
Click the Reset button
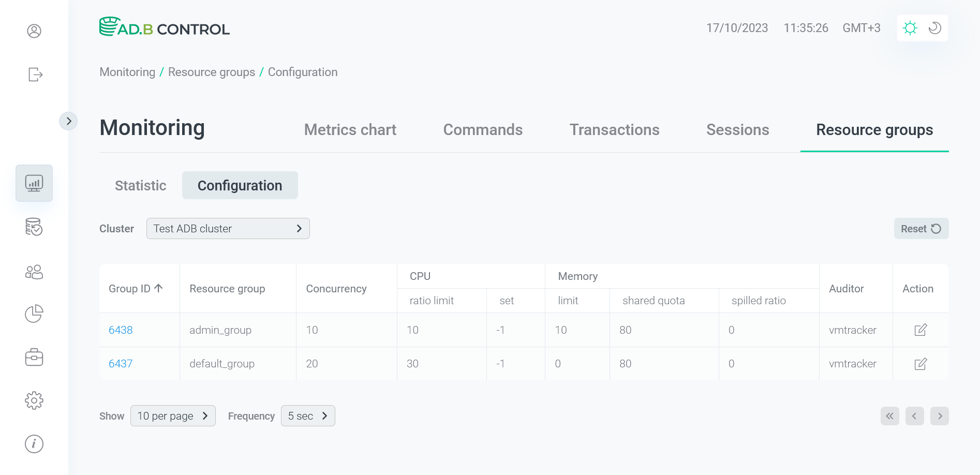[x=921, y=228]
